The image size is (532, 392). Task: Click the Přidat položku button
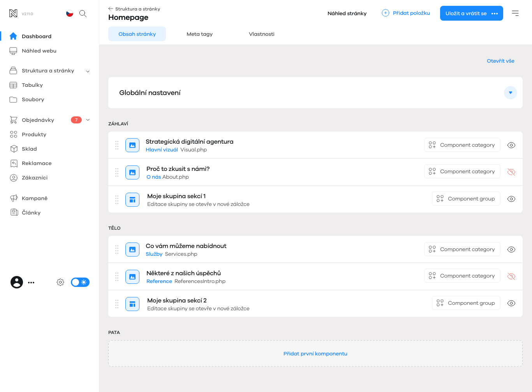[x=406, y=13]
